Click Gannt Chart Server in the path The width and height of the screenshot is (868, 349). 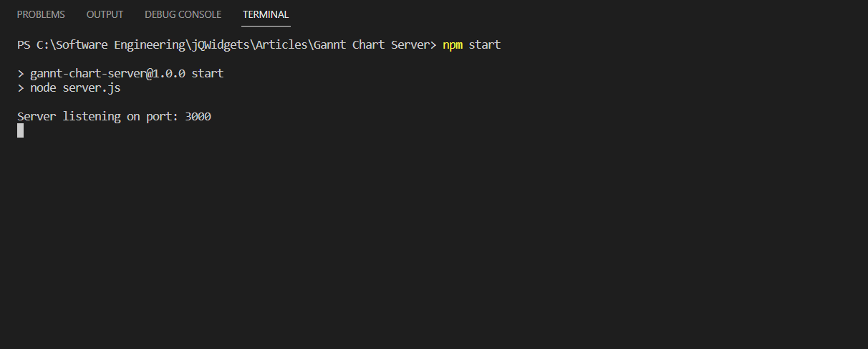[x=372, y=44]
